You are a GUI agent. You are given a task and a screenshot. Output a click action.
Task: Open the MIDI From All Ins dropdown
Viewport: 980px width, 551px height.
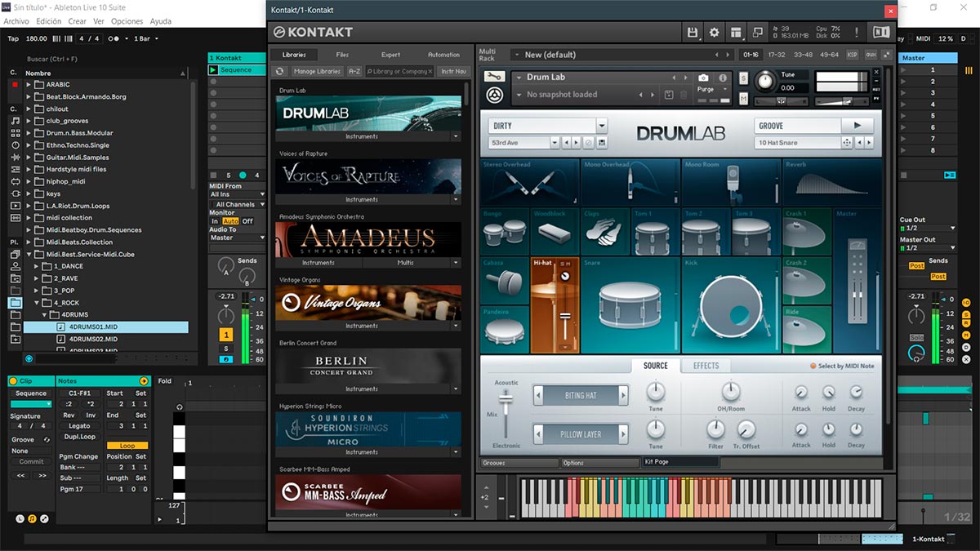(x=238, y=194)
